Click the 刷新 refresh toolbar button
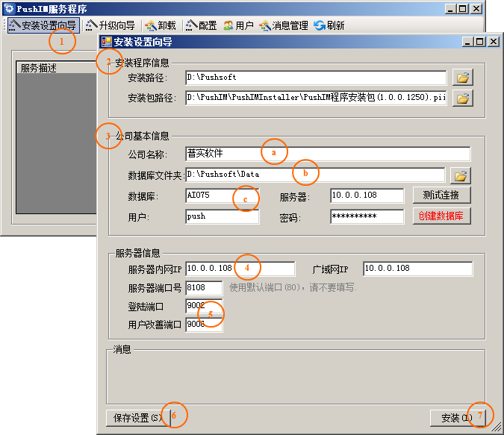504x435 pixels. point(329,25)
